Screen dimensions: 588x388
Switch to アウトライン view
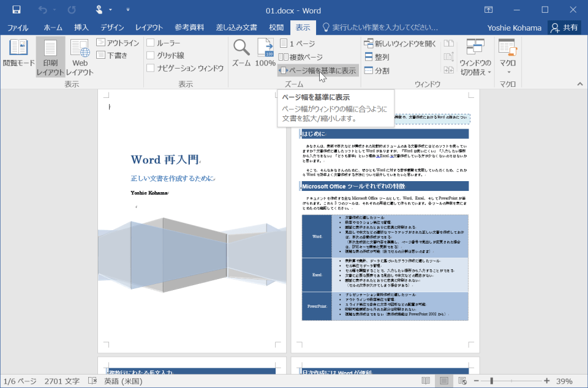118,43
